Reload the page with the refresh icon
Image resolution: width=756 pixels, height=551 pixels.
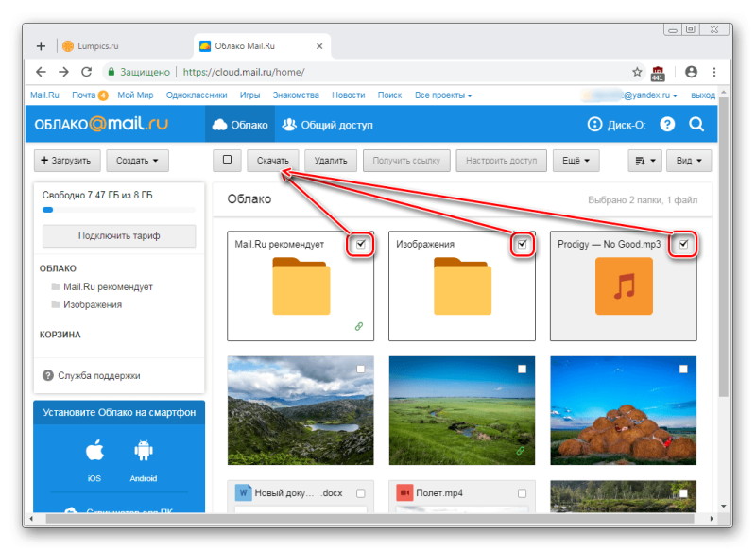(86, 72)
